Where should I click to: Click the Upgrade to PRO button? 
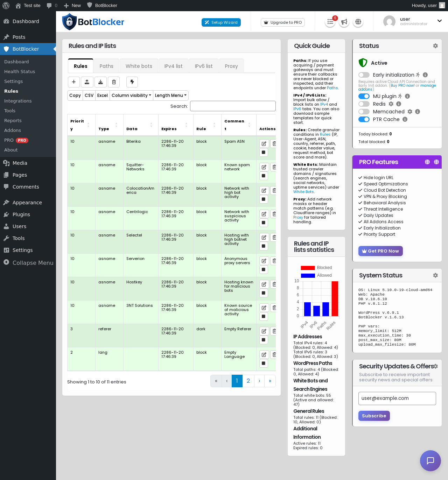(283, 22)
